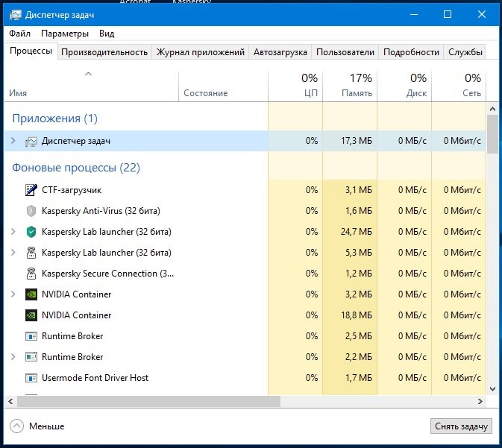The height and width of the screenshot is (448, 502).
Task: Click the Kaspersky Lab launcher lock-and-wifi icon
Action: pyautogui.click(x=31, y=253)
